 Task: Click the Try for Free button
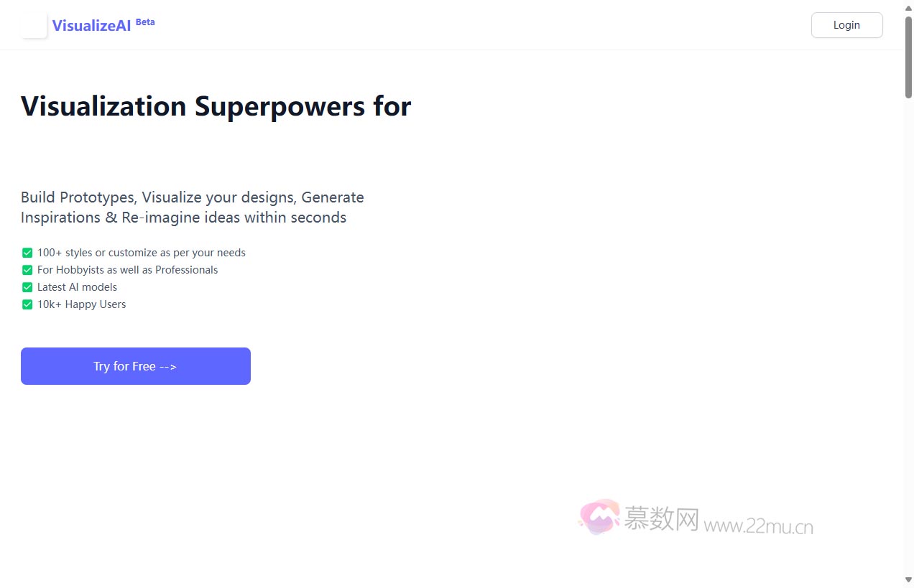tap(136, 366)
